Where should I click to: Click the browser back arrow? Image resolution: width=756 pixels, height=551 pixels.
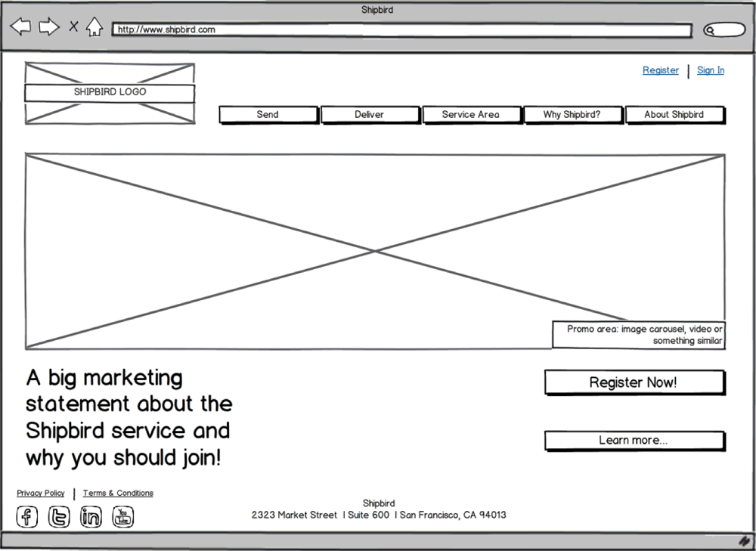click(20, 26)
